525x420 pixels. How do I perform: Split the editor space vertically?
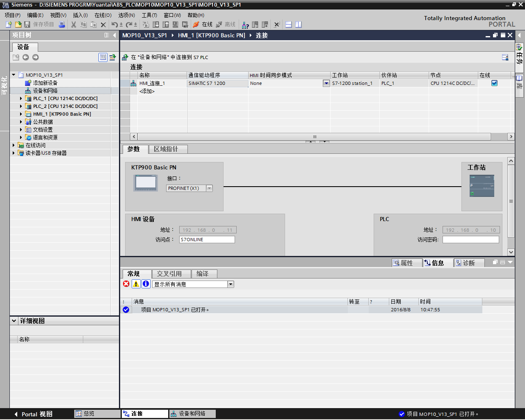tap(299, 25)
